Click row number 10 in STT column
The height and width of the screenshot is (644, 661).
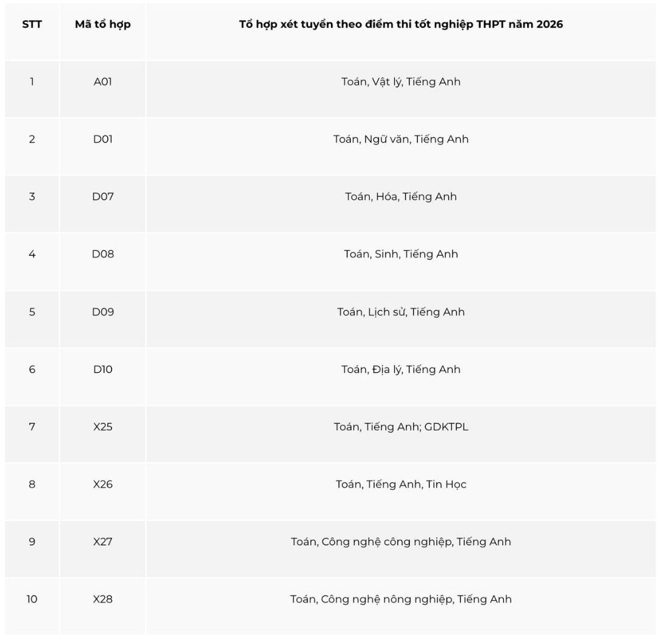point(32,600)
